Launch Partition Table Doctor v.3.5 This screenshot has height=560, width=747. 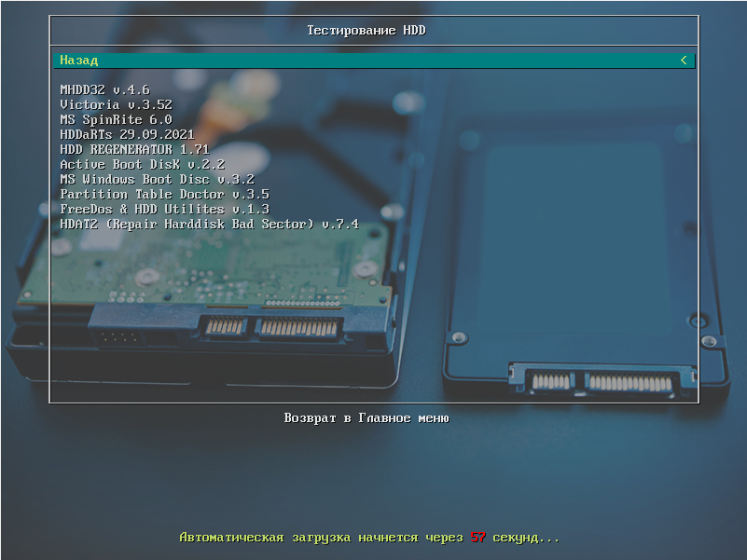click(x=164, y=194)
